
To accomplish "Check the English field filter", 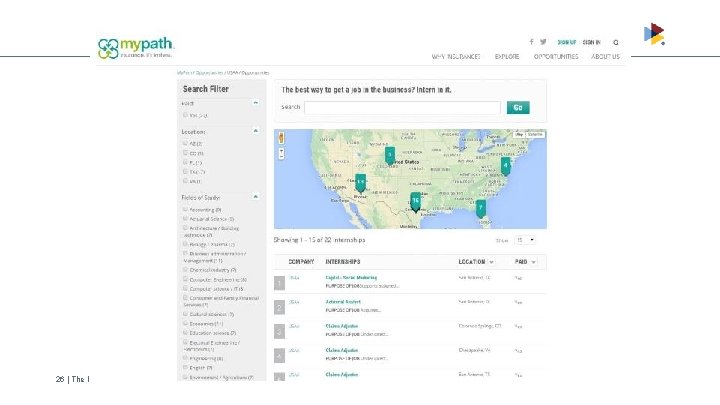I will click(x=186, y=367).
